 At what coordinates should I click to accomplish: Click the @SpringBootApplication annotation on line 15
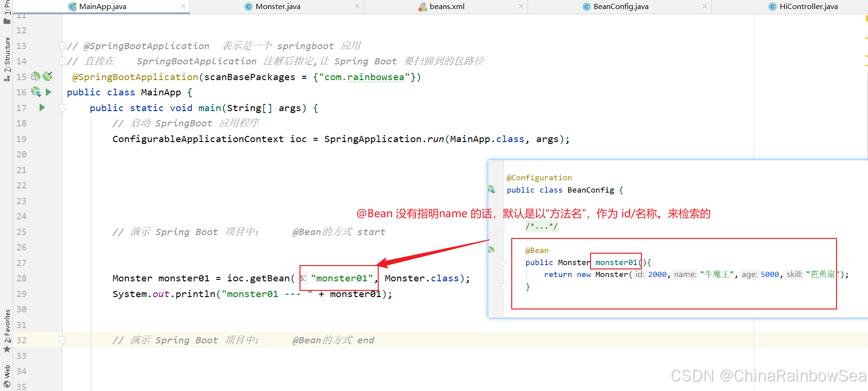pyautogui.click(x=135, y=77)
